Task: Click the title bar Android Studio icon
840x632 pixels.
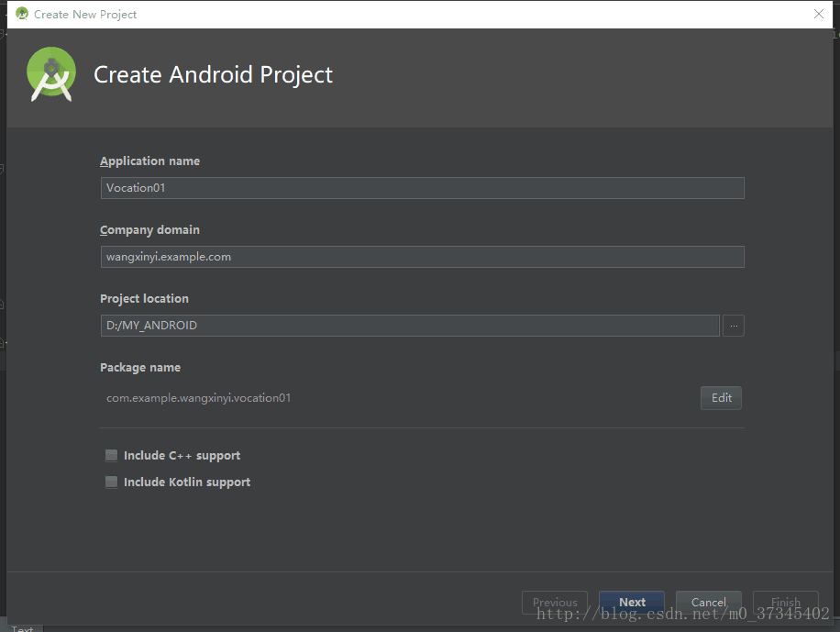Action: coord(22,14)
